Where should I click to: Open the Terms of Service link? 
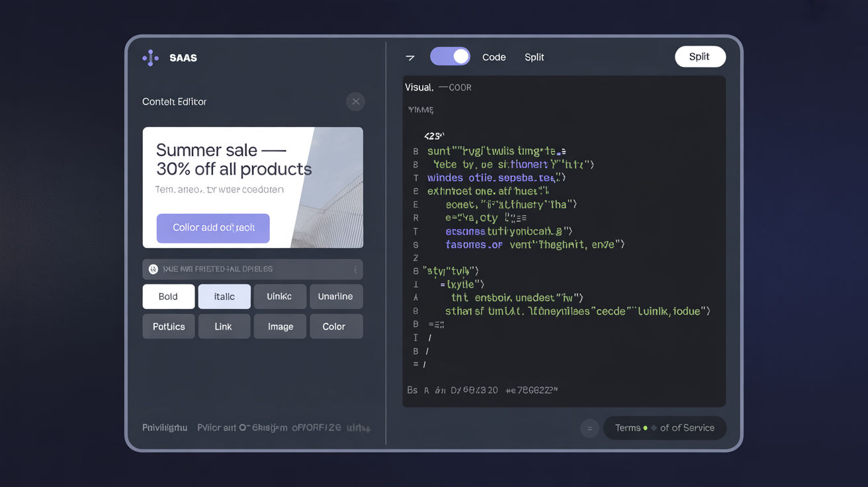pyautogui.click(x=664, y=428)
